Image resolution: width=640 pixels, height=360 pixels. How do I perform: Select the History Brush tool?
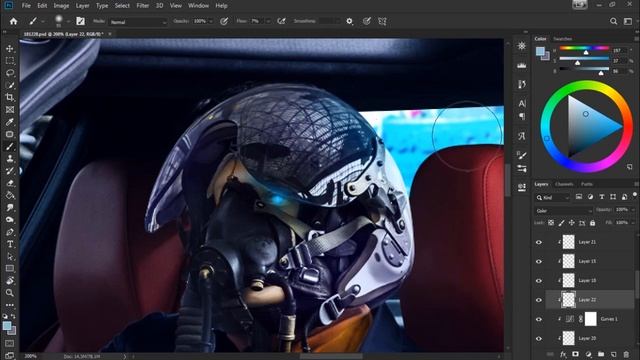(x=10, y=171)
